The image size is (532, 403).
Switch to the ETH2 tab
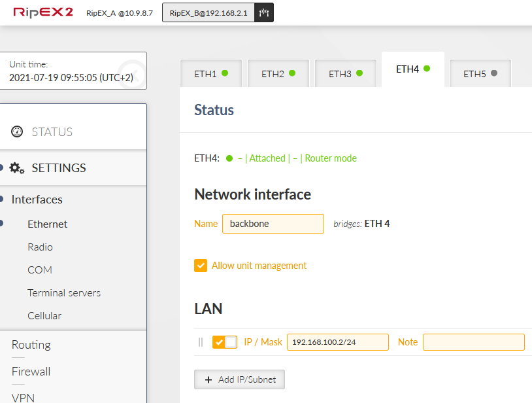coord(278,74)
